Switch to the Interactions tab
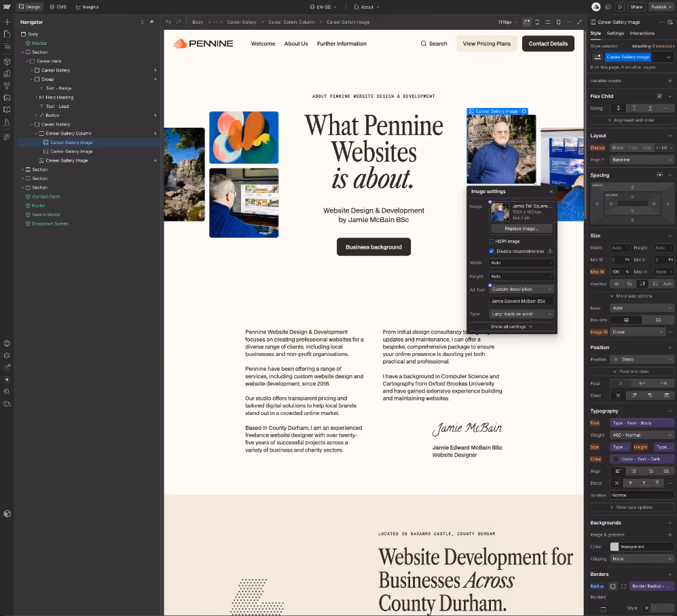The width and height of the screenshot is (677, 616). (x=642, y=33)
